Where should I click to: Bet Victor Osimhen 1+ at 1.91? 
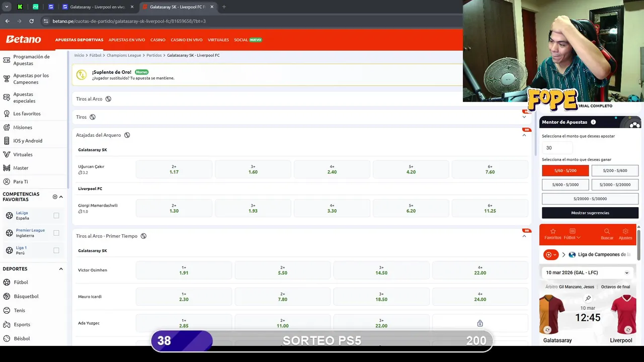tap(184, 270)
